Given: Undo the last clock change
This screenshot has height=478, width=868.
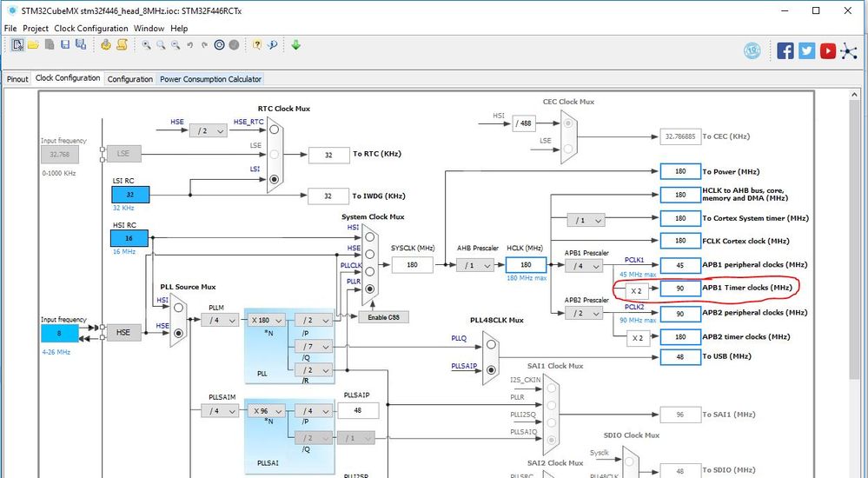Looking at the screenshot, I should [x=190, y=45].
